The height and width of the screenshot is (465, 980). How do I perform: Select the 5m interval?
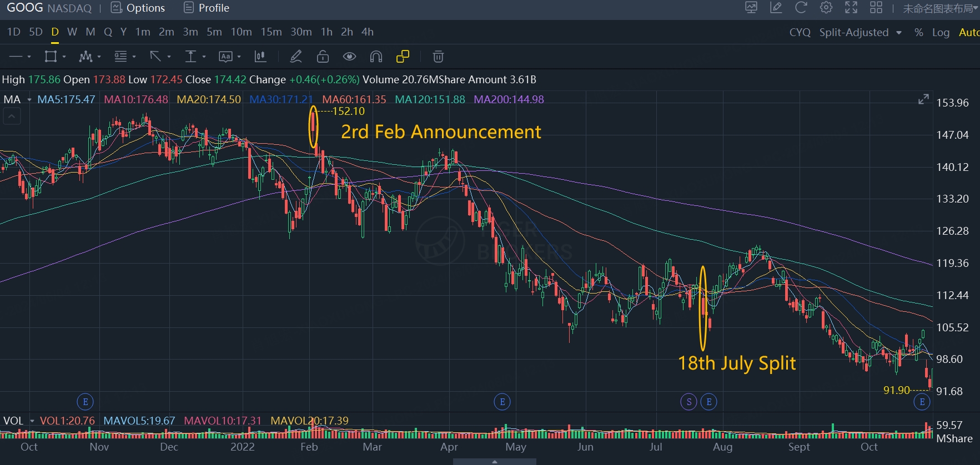pos(214,32)
